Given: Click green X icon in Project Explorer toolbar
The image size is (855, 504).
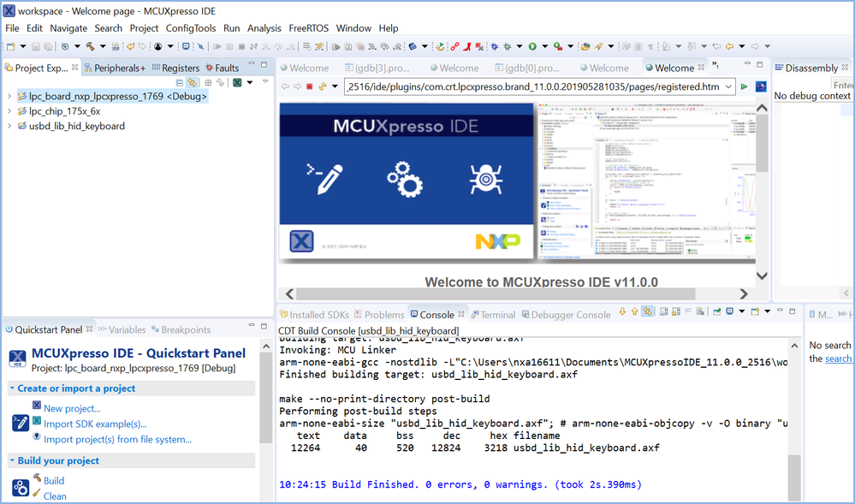Looking at the screenshot, I should click(x=237, y=82).
